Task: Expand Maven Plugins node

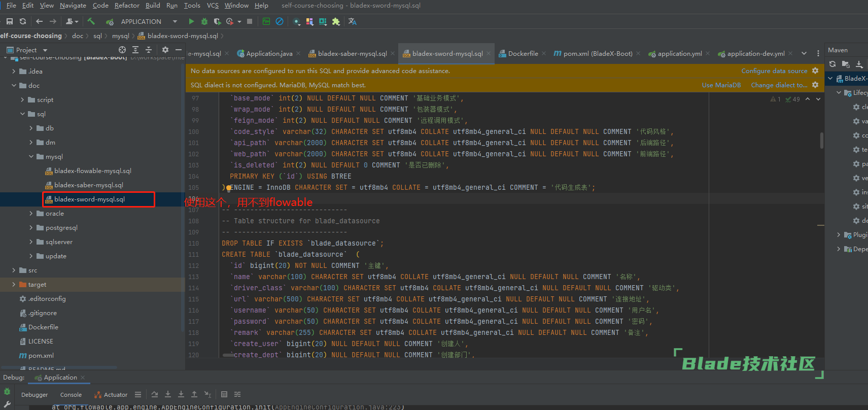Action: (839, 235)
